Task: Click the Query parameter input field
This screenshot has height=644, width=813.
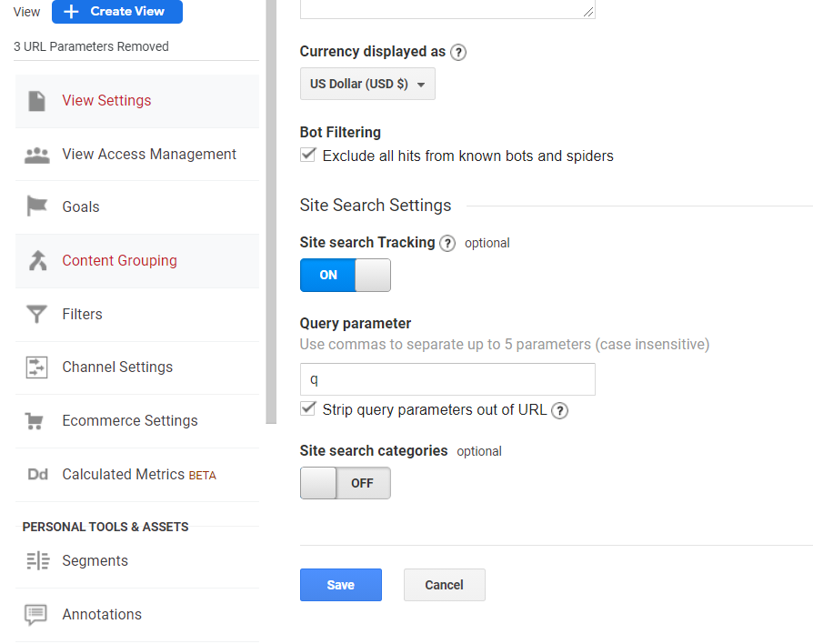Action: 447,379
